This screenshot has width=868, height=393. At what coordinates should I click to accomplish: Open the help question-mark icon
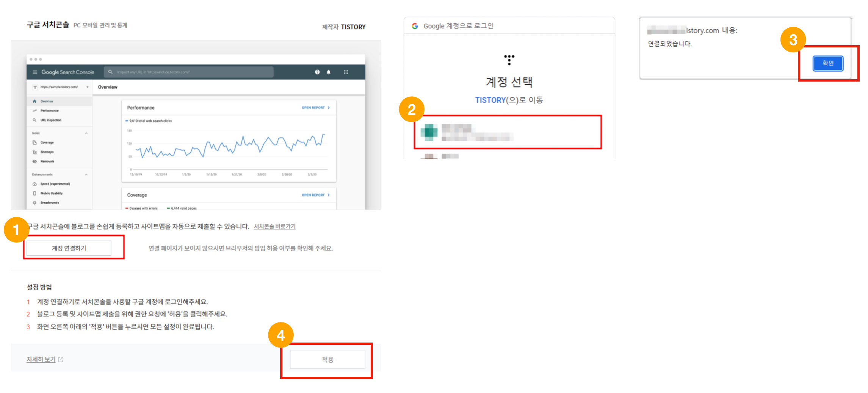pyautogui.click(x=317, y=72)
